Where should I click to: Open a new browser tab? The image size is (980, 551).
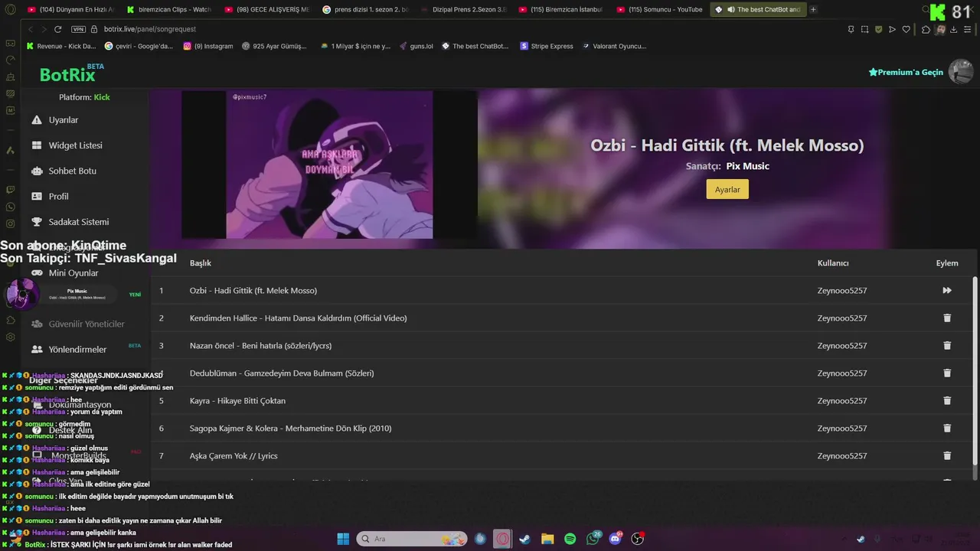tap(813, 9)
